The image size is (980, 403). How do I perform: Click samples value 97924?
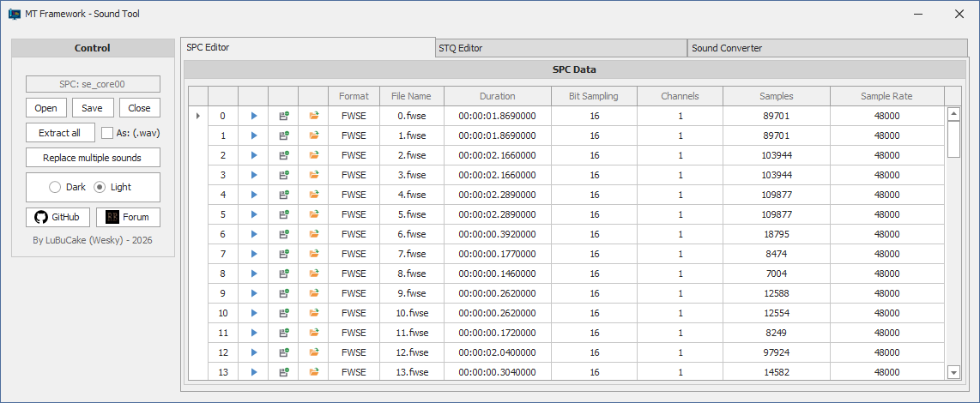777,352
